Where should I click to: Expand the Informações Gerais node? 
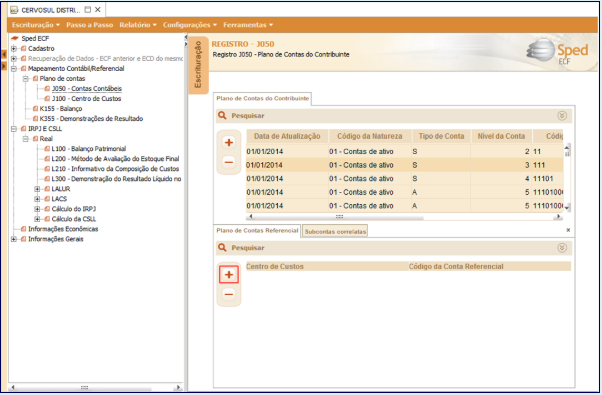pyautogui.click(x=14, y=239)
